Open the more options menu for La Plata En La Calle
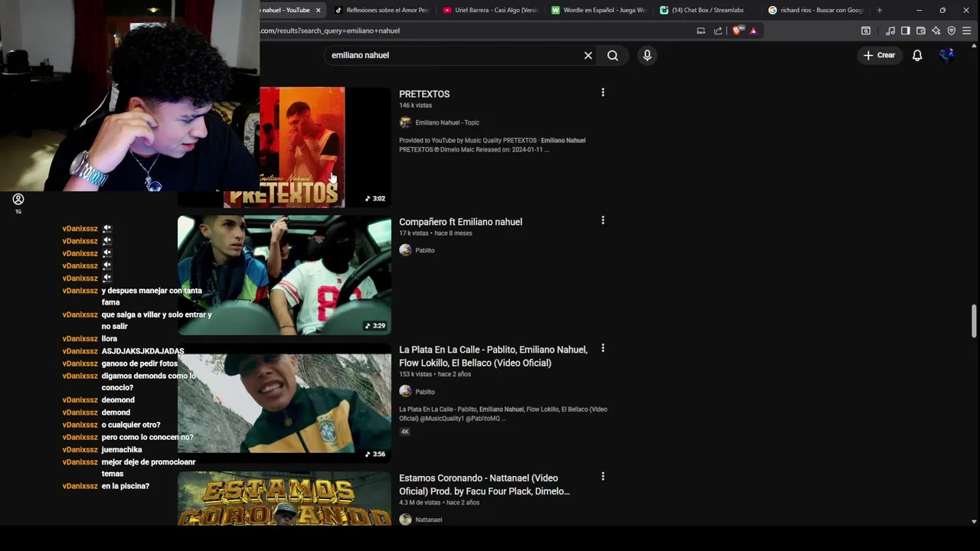Screen dimensions: 980x551 click(x=603, y=348)
